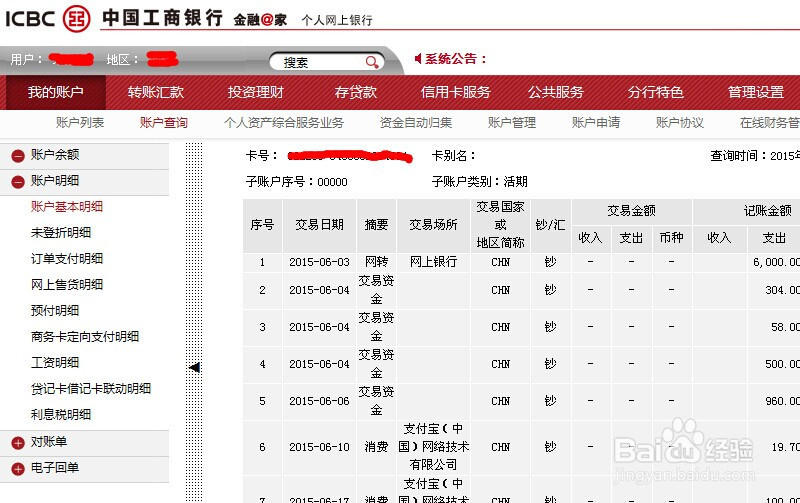Select 预付明细 in sidebar

(55, 311)
